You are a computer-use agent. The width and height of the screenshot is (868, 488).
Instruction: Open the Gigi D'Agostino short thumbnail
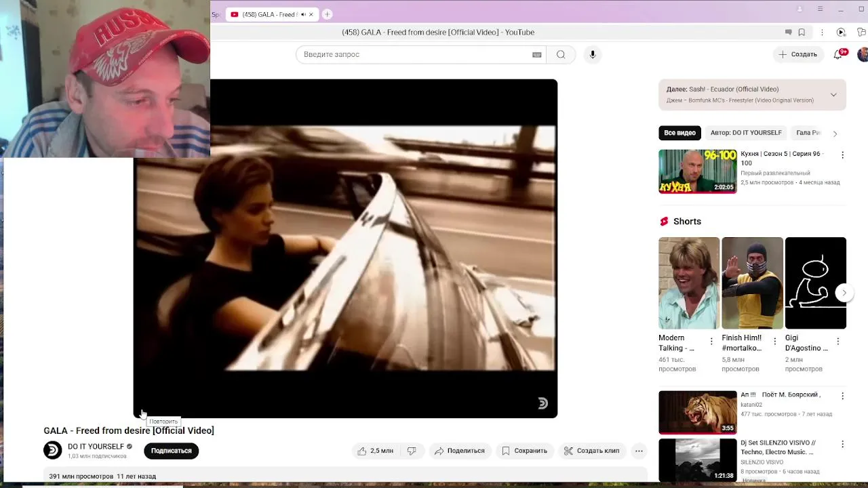click(816, 283)
